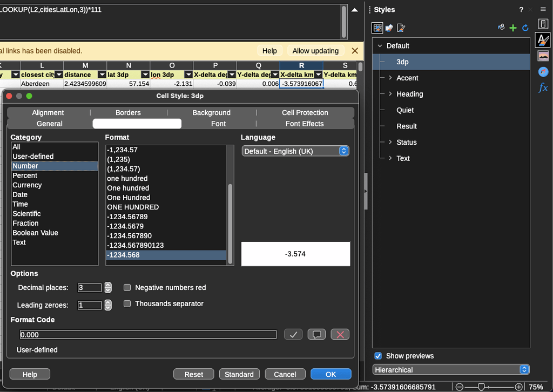Open the Navigator compass sidebar icon
The height and width of the screenshot is (392, 553).
pos(543,72)
